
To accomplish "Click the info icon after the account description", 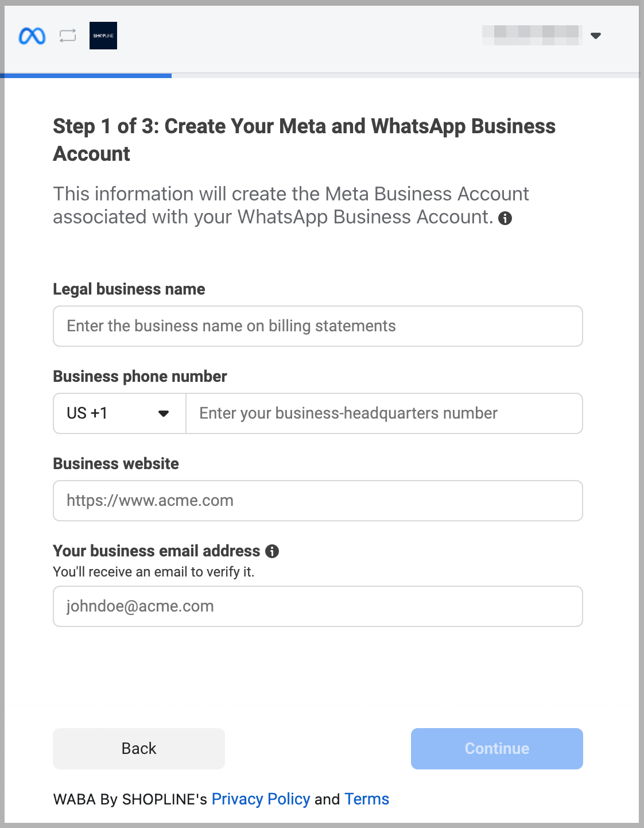I will pyautogui.click(x=506, y=218).
